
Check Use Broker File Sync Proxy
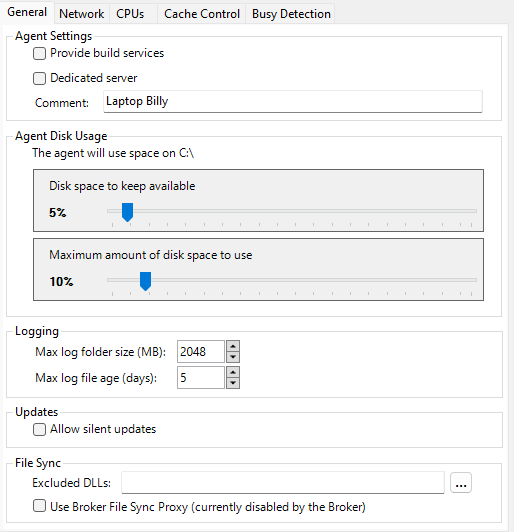click(x=39, y=506)
